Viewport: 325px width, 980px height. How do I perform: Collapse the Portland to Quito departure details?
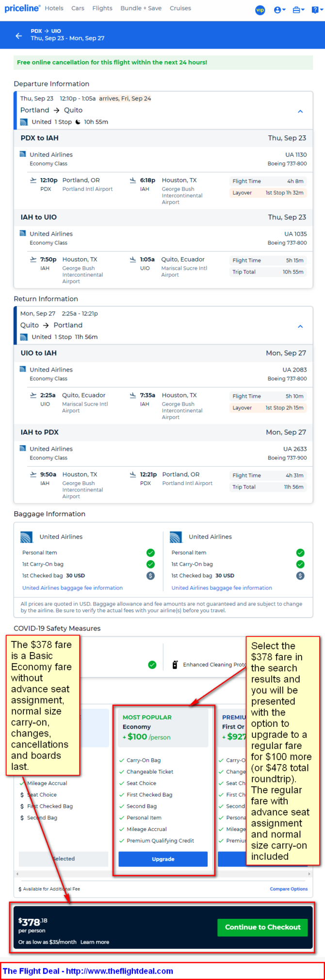click(x=300, y=111)
